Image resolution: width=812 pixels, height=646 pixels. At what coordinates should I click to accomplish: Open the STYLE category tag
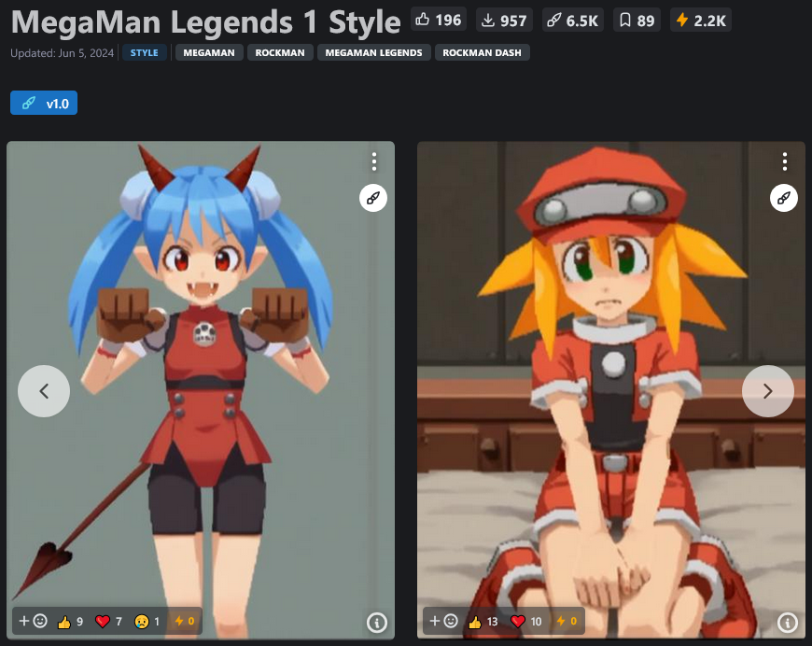(x=145, y=52)
